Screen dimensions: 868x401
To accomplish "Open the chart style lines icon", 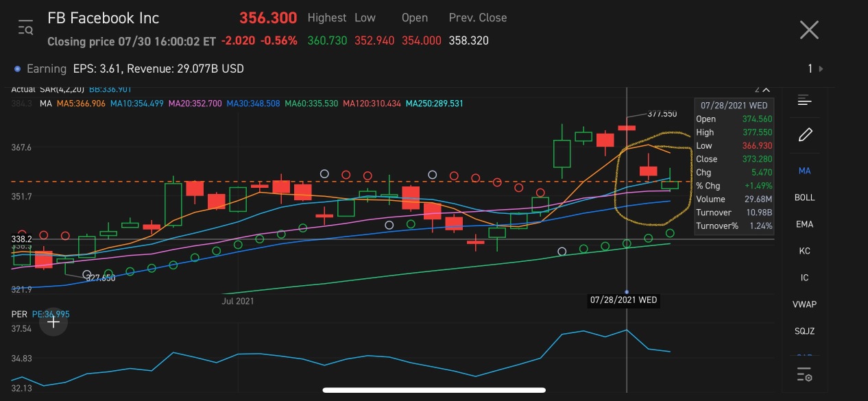I will [x=805, y=101].
